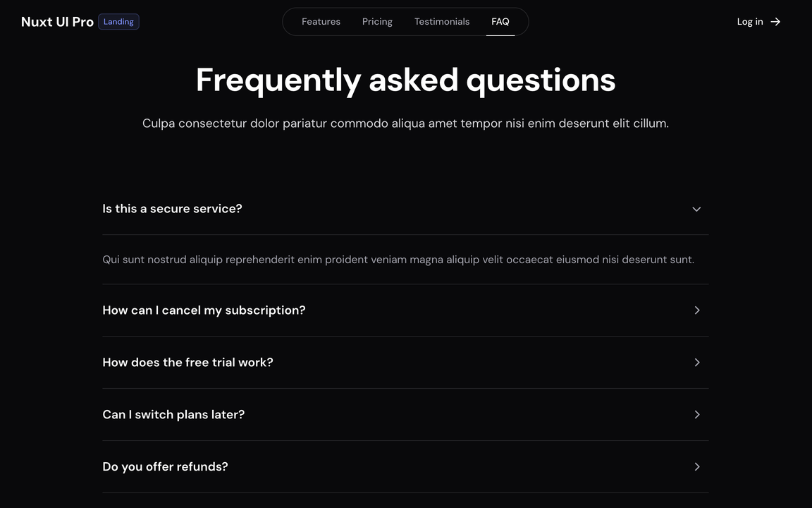Screen dimensions: 812x508
Task: Select Testimonials in the top navigation
Action: pos(442,22)
